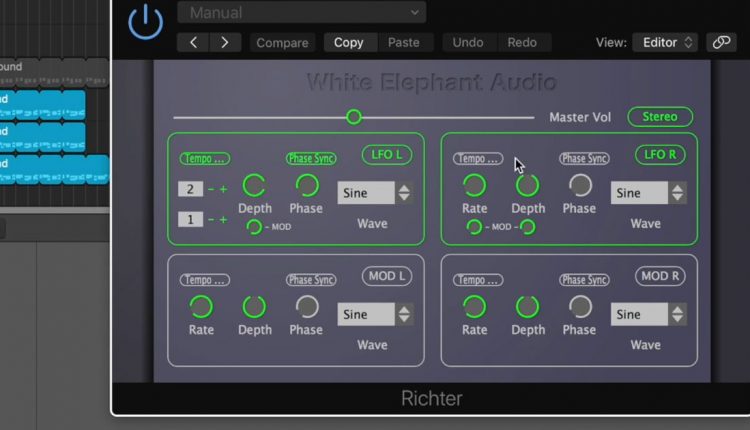Screen dimensions: 750x430
Task: Toggle MOD L enable button
Action: click(387, 276)
